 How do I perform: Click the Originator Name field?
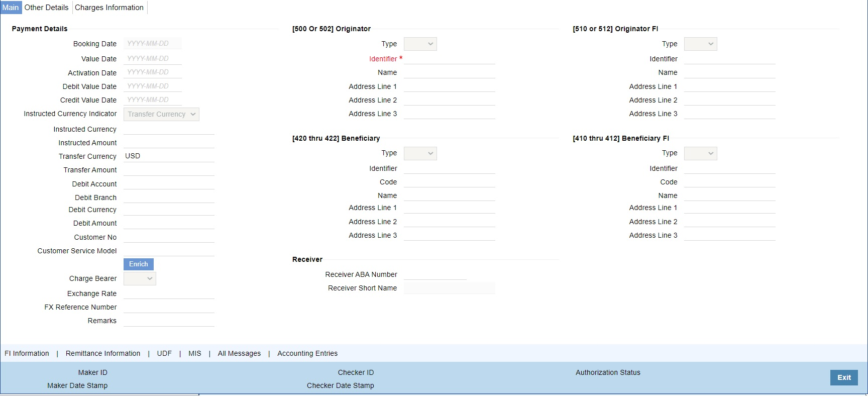point(450,72)
